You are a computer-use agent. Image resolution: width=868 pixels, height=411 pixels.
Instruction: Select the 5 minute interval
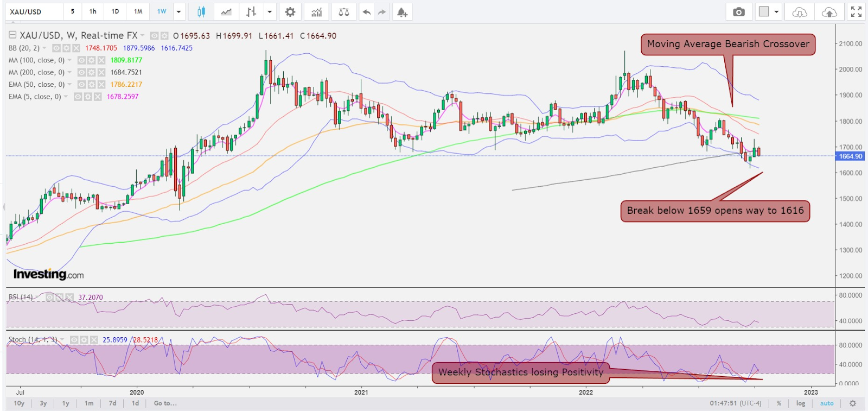pyautogui.click(x=72, y=11)
